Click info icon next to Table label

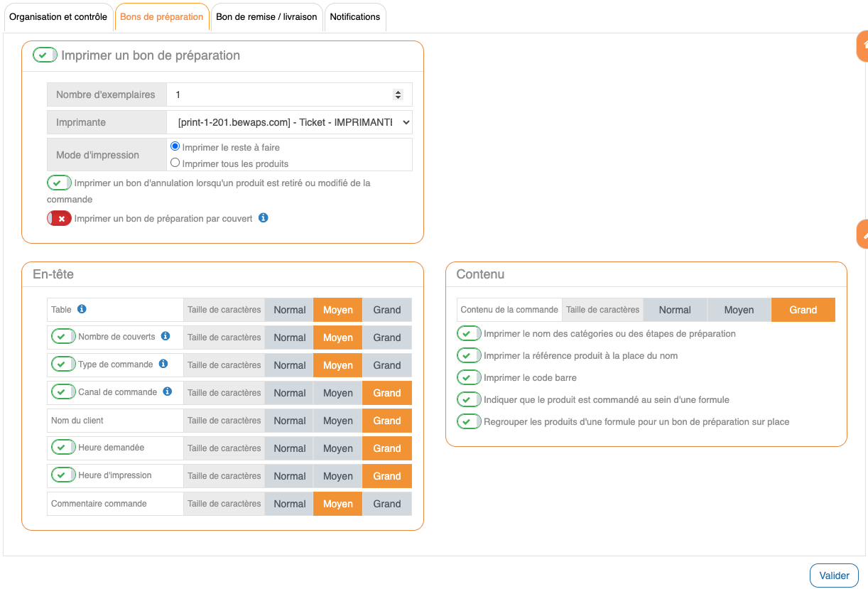82,309
